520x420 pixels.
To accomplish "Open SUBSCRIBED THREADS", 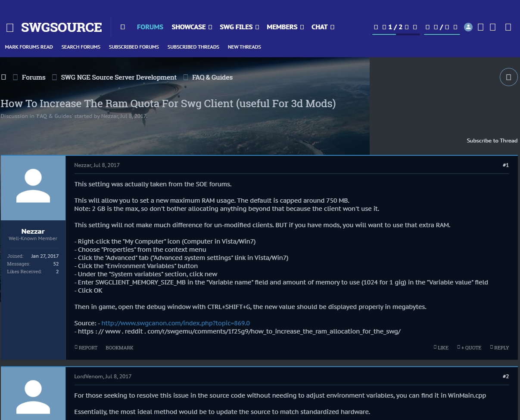I will 193,47.
